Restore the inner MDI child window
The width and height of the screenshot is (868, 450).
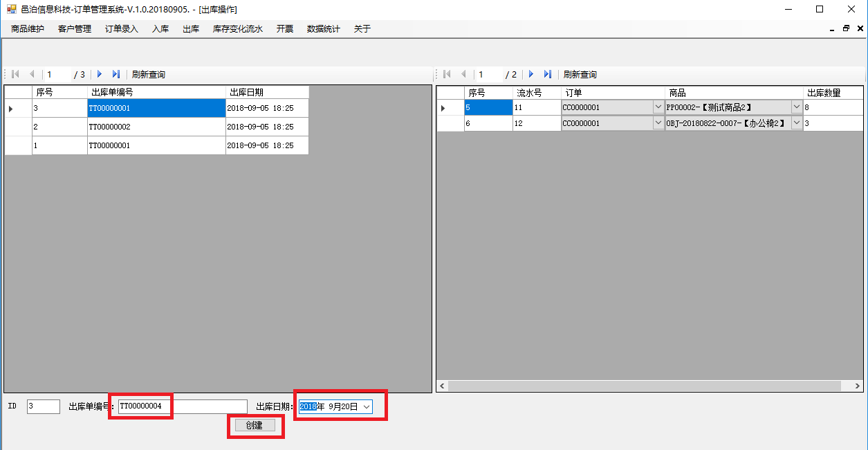click(x=846, y=28)
